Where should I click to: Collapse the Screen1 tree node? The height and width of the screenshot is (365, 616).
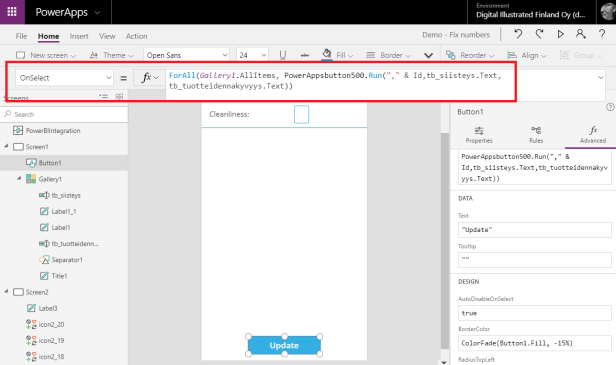[6, 146]
